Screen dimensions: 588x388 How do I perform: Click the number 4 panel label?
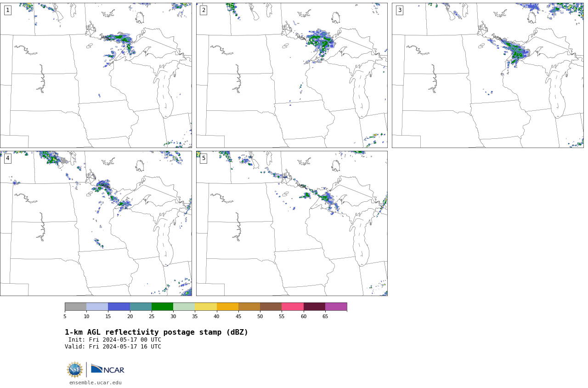coord(7,158)
